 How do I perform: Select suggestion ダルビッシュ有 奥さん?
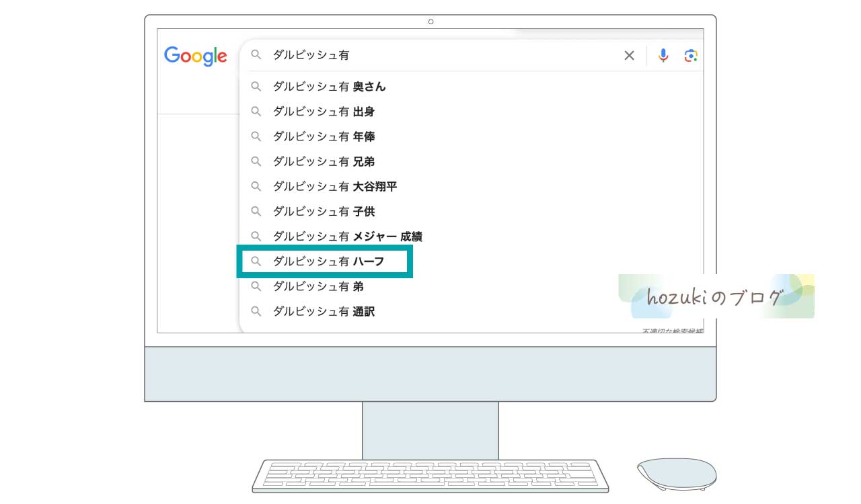click(472, 87)
